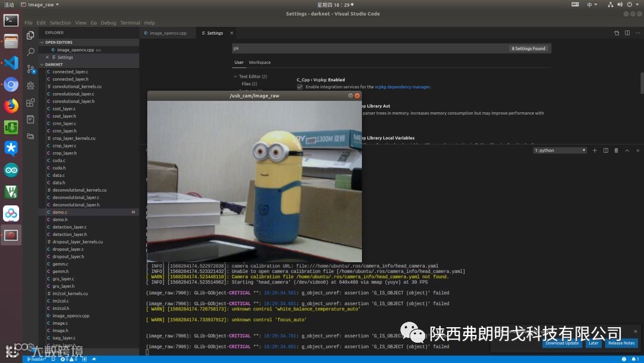644x363 pixels.
Task: Click the master branch in status bar
Action: (36, 359)
